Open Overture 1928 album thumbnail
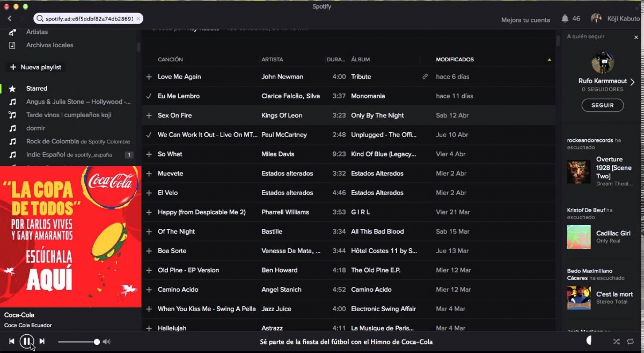The width and height of the screenshot is (644, 353). (579, 172)
